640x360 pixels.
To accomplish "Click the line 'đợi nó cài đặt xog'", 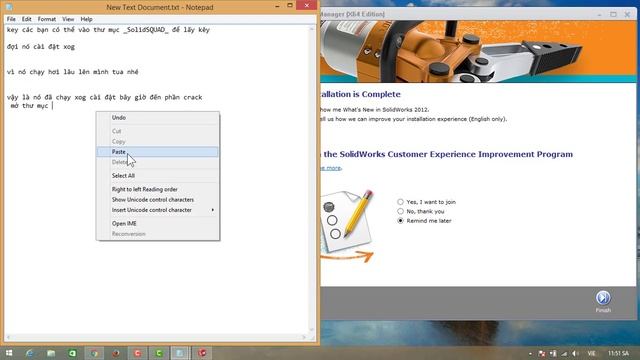I will pyautogui.click(x=41, y=47).
